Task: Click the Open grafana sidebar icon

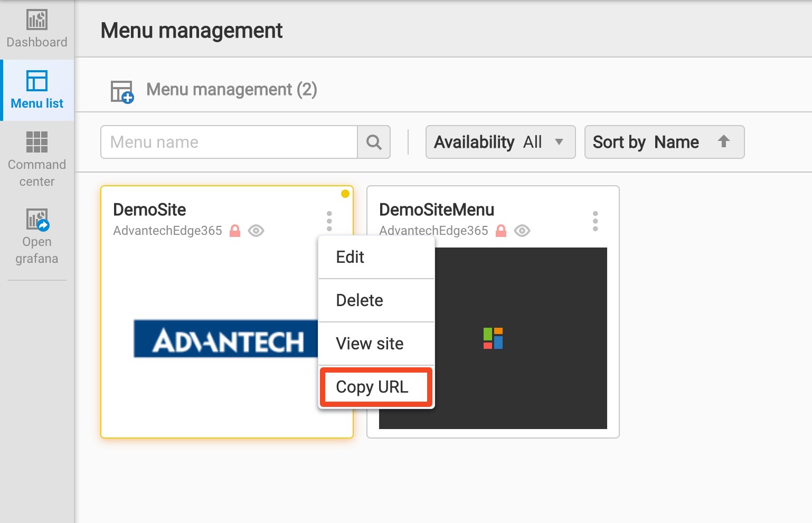Action: [x=37, y=220]
